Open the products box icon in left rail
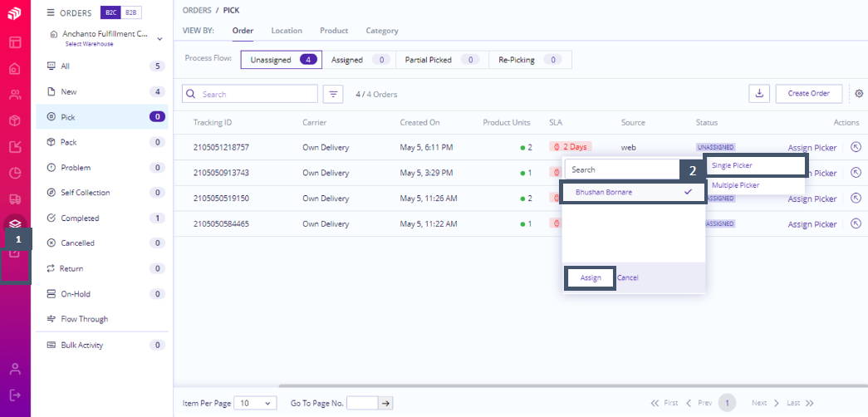The image size is (868, 417). coord(15,120)
